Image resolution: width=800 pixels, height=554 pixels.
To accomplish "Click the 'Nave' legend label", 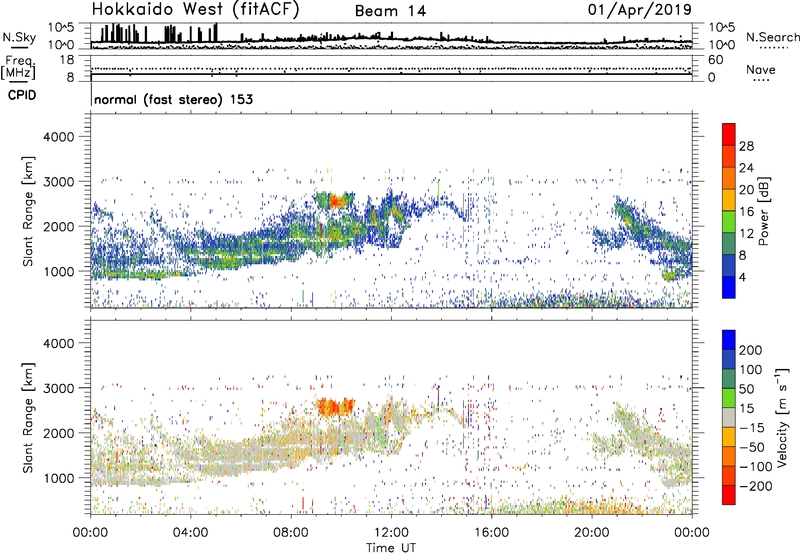I will click(x=761, y=69).
